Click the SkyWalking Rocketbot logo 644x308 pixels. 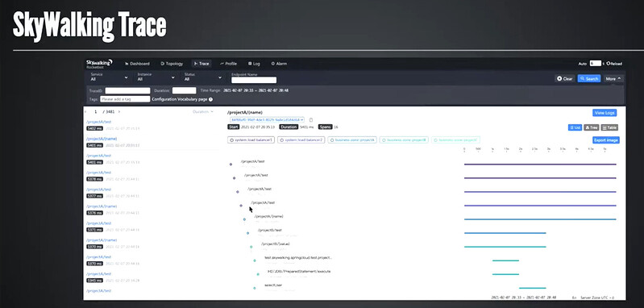(99, 64)
